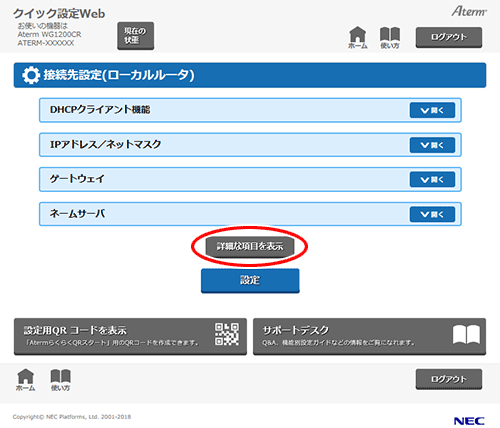Click the 現在の状態 button
The height and width of the screenshot is (428, 500).
tap(135, 36)
